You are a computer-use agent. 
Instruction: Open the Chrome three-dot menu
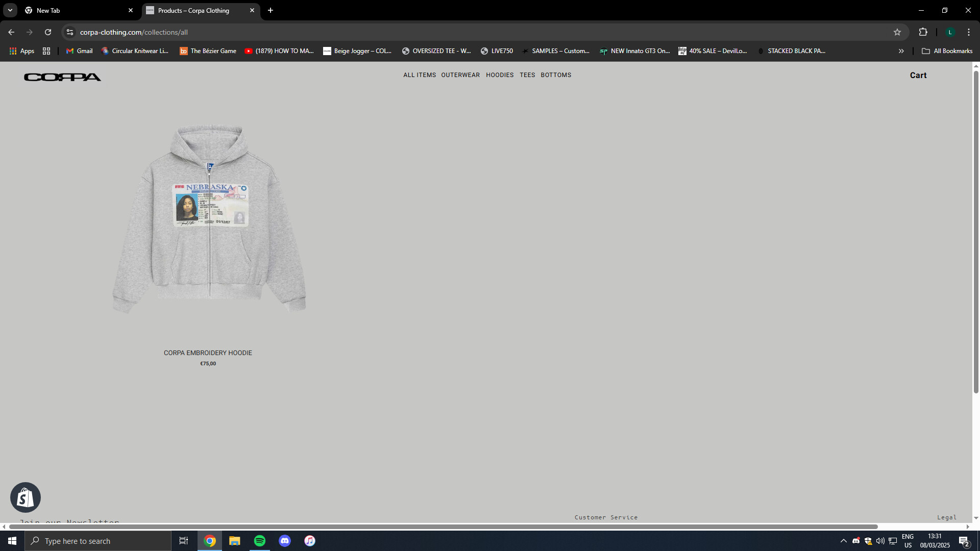coord(969,32)
